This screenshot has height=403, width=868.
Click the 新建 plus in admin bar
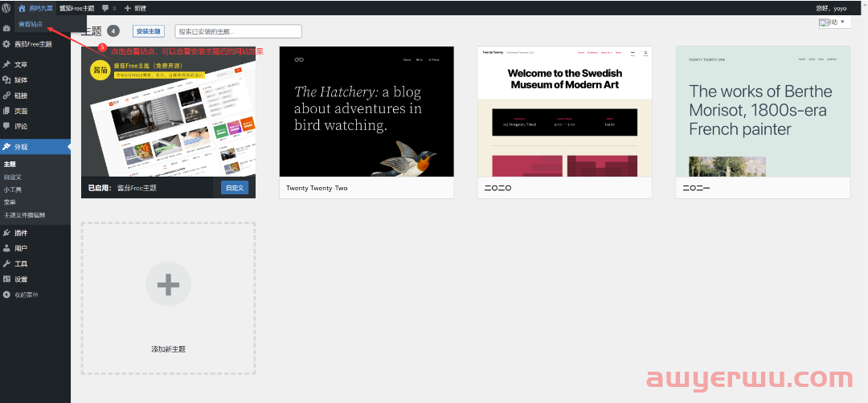[x=136, y=8]
